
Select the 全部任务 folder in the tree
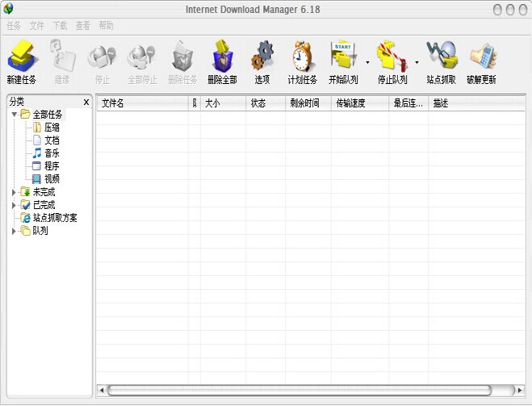41,115
